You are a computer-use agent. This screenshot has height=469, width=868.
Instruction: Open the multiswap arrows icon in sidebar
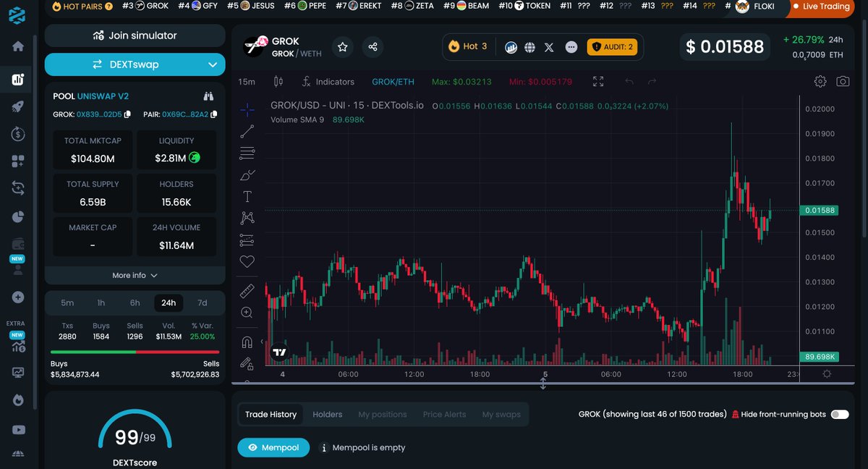pos(18,188)
